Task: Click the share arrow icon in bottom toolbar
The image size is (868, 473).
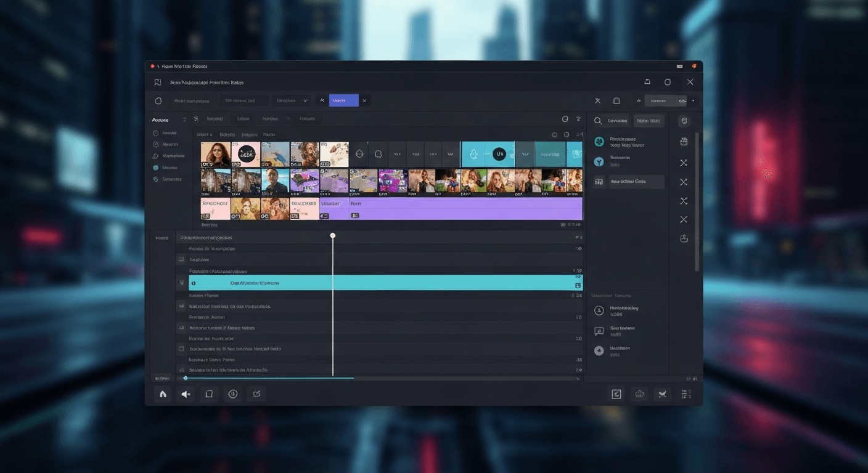Action: [x=256, y=394]
